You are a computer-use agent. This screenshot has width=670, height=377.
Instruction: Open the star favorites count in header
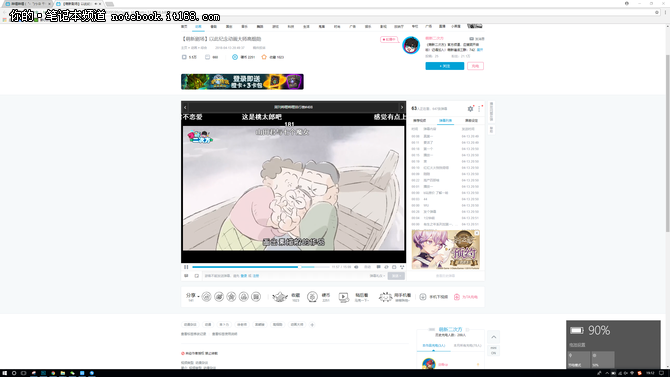point(272,57)
